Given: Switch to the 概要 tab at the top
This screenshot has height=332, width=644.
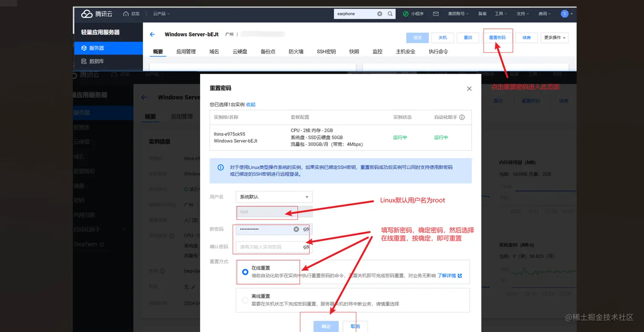Looking at the screenshot, I should tap(158, 52).
